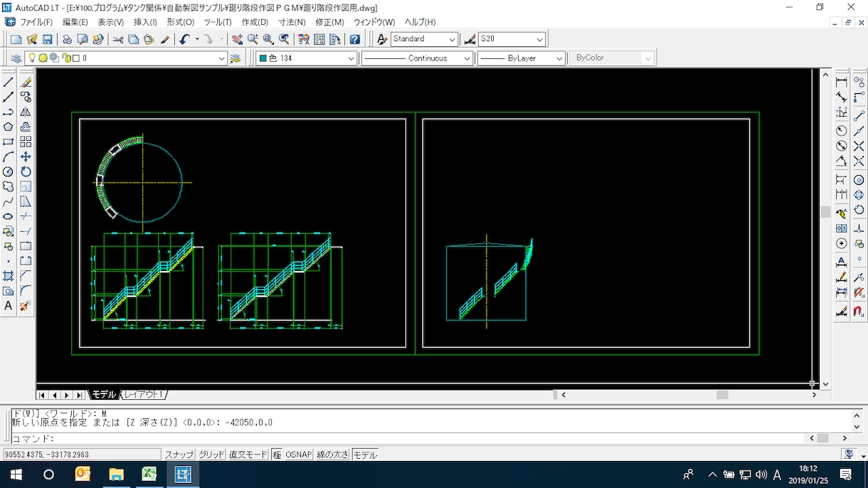Select the Rotate tool
The image size is (868, 488).
click(x=26, y=171)
